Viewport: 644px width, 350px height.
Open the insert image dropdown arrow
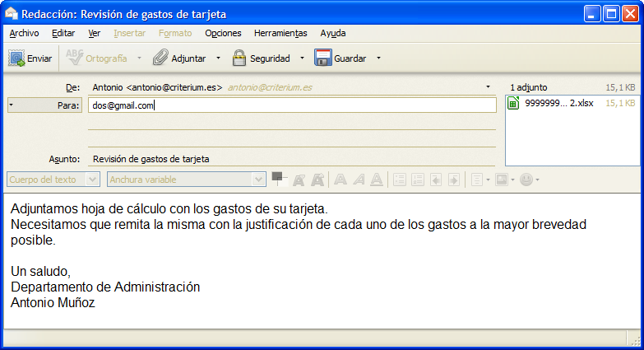tap(512, 180)
